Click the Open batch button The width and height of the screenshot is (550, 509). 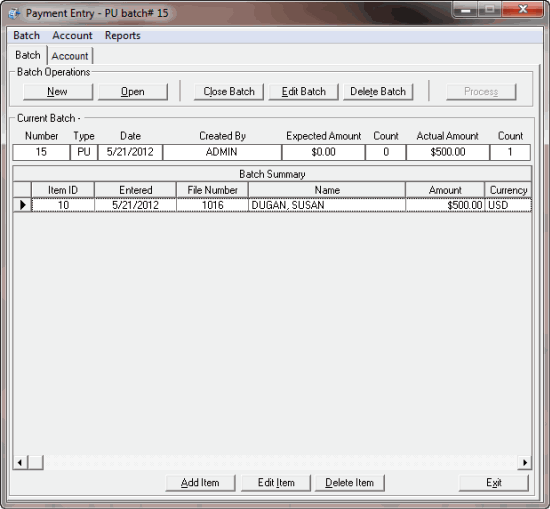133,92
